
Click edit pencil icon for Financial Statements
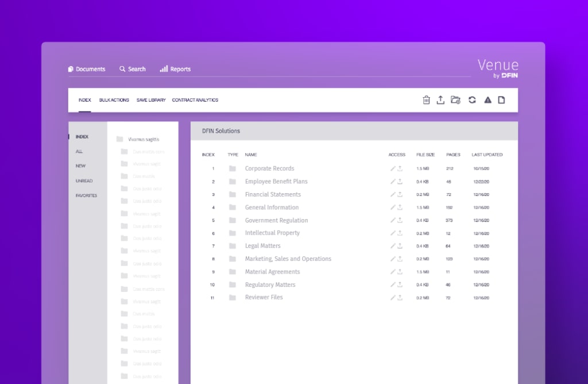(393, 194)
